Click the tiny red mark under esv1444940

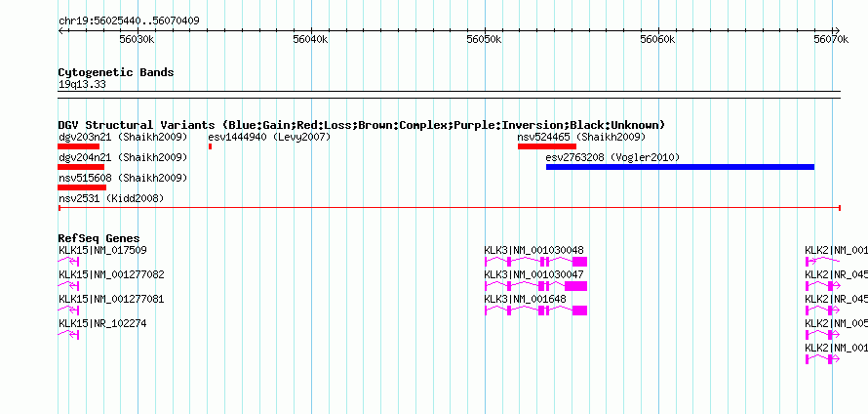coord(211,146)
